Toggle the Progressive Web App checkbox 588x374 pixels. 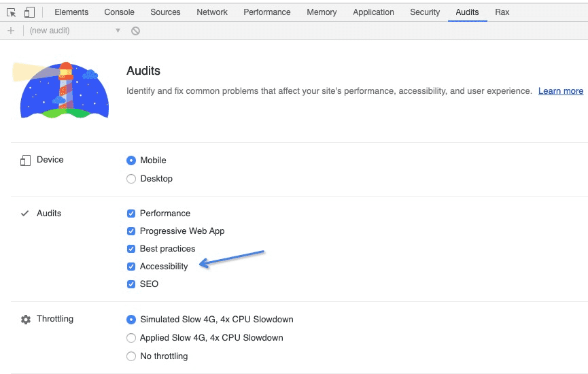(x=132, y=231)
